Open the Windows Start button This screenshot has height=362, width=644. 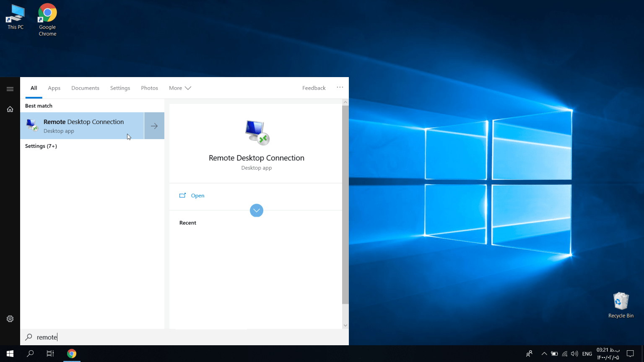(10, 354)
